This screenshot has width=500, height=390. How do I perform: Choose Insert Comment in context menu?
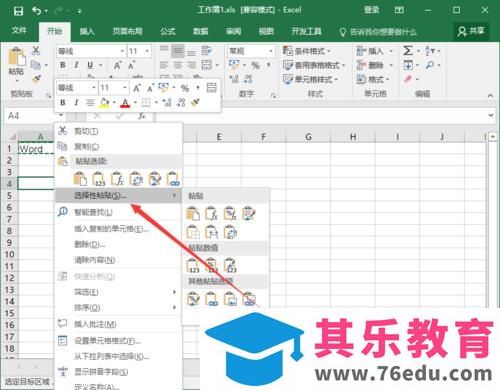click(118, 324)
